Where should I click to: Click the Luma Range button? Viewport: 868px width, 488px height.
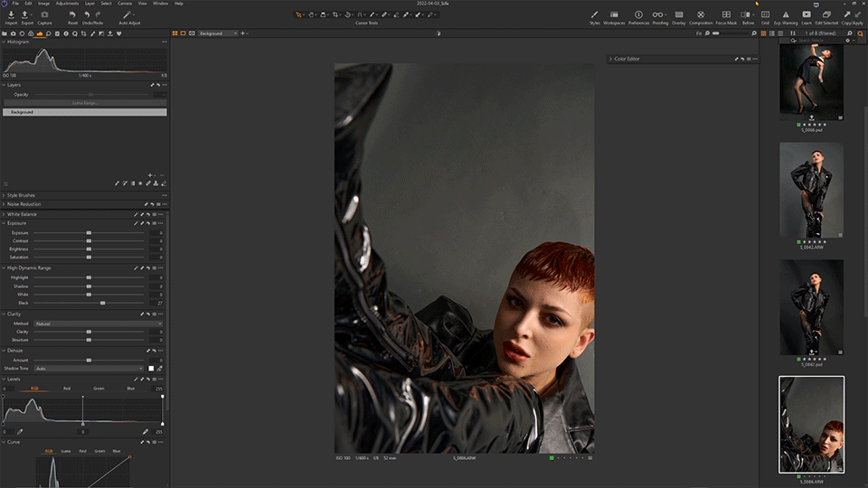coord(85,103)
